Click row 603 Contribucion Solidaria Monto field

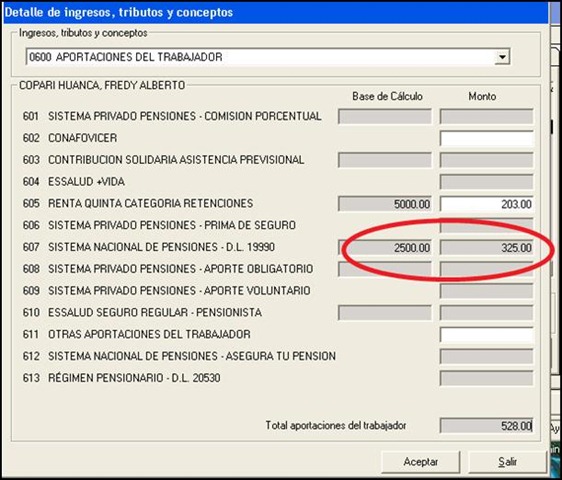[x=486, y=160]
